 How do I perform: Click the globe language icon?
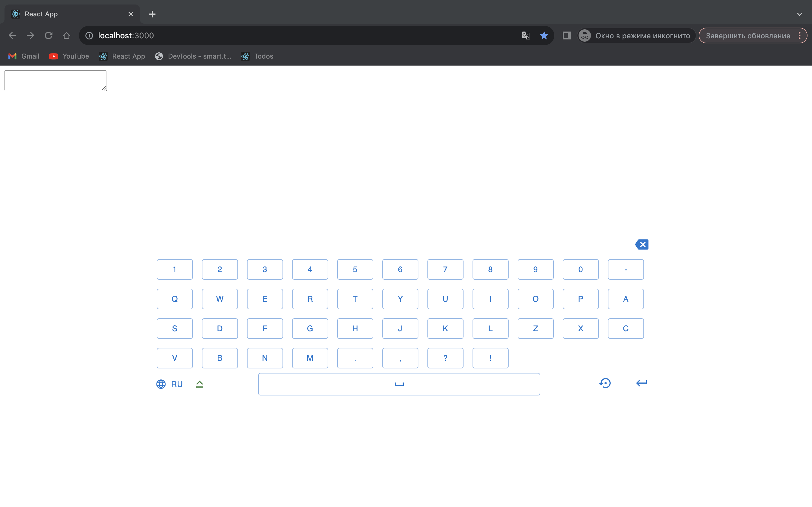click(161, 384)
